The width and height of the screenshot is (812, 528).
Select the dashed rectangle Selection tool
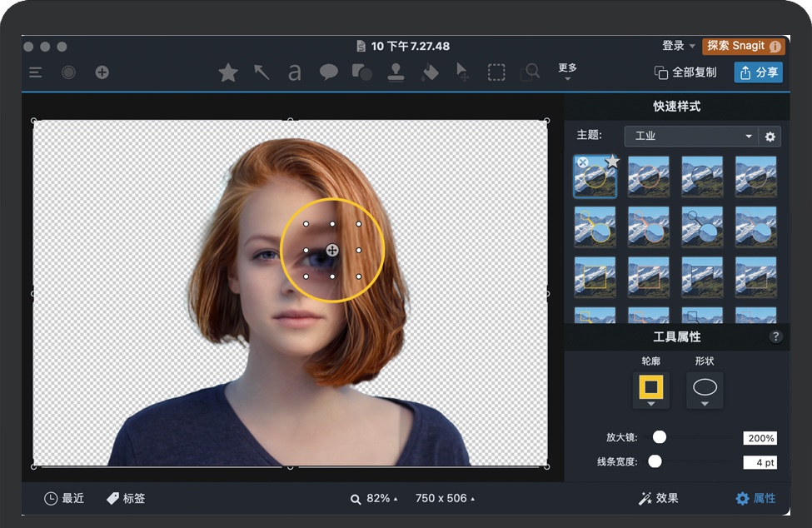[x=496, y=72]
